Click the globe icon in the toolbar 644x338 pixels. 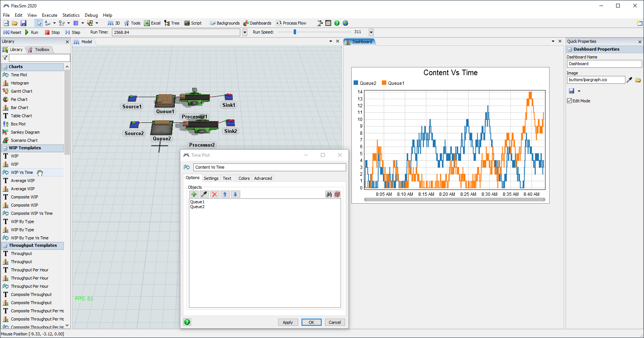[x=345, y=23]
